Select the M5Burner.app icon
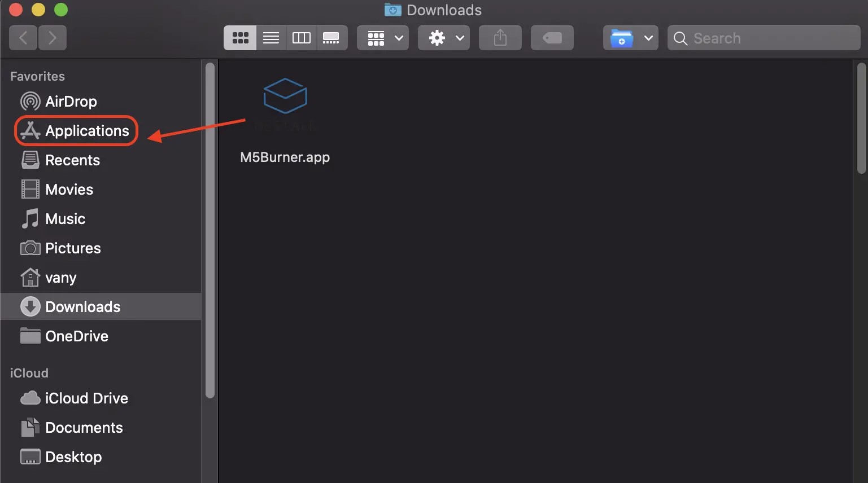Screen dimensions: 868x483 [285, 97]
